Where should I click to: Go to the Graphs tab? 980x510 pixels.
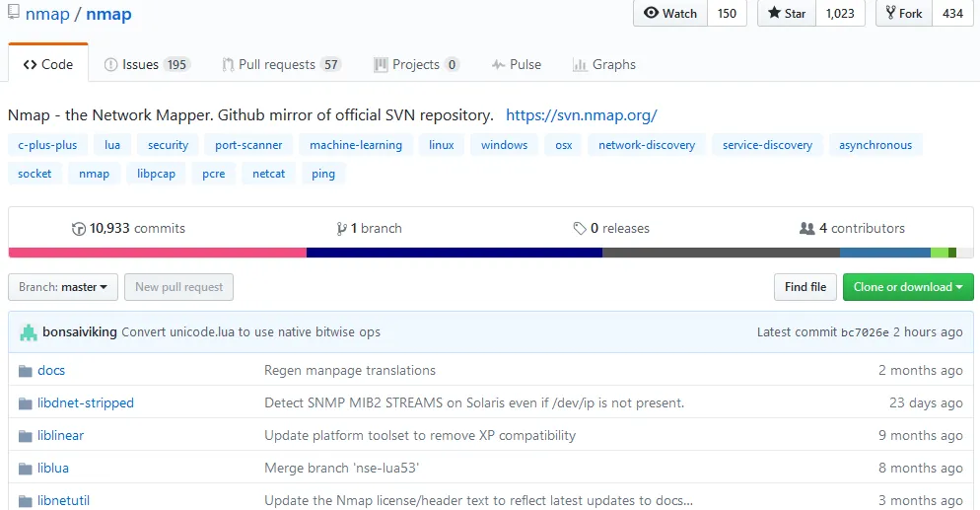(x=603, y=65)
